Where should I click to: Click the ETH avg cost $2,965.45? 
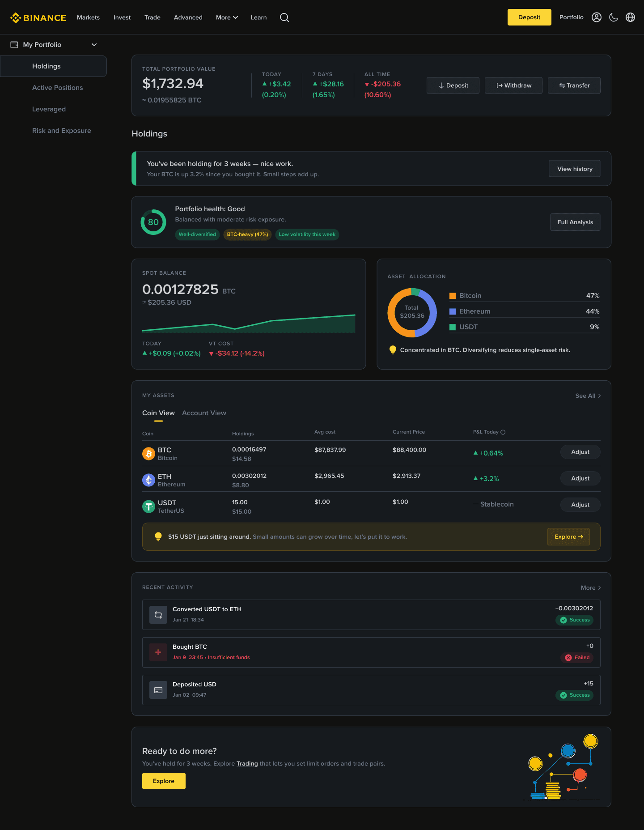[x=329, y=476]
